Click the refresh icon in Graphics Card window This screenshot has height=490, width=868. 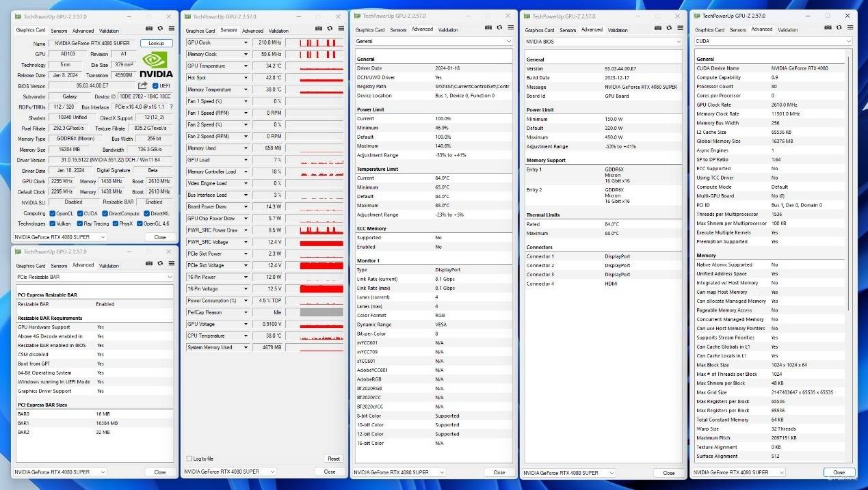160,29
